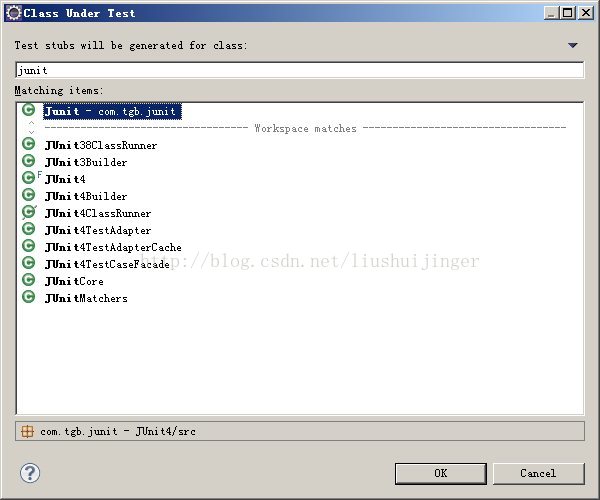Click the class icon next to JUnit4ClassRunner

click(29, 212)
